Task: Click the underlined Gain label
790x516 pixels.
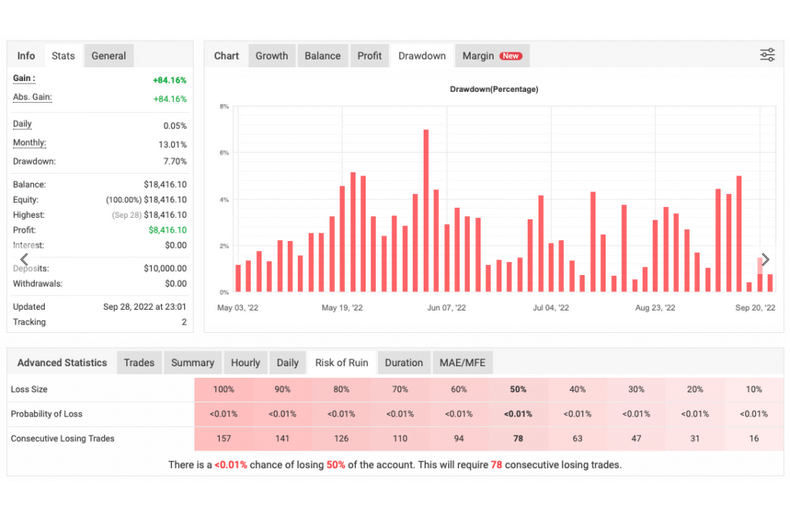Action: (x=24, y=79)
